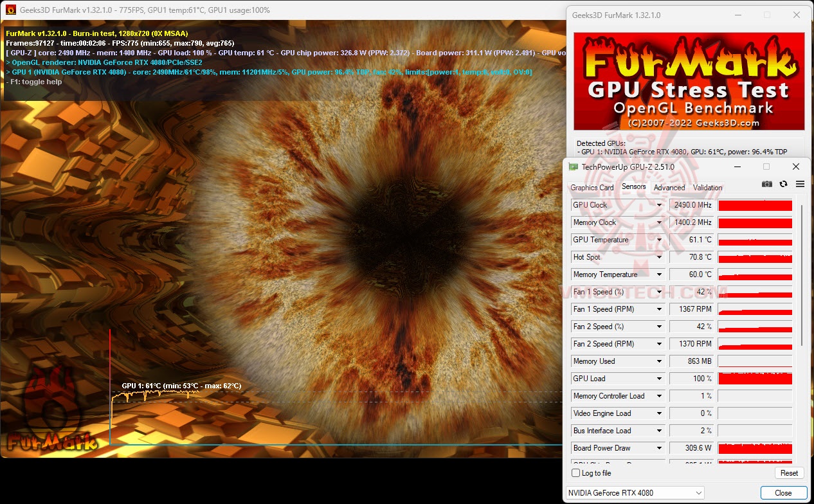Close the GPU-Z window with X

(x=796, y=166)
